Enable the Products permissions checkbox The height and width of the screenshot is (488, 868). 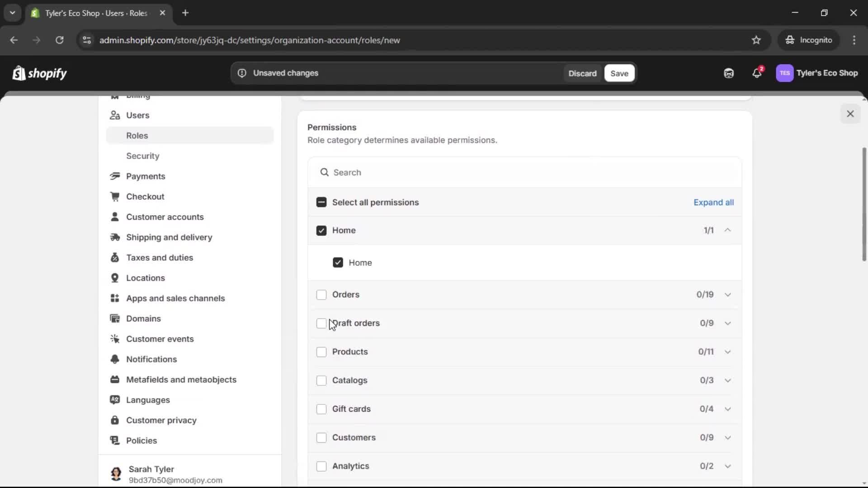(x=321, y=352)
